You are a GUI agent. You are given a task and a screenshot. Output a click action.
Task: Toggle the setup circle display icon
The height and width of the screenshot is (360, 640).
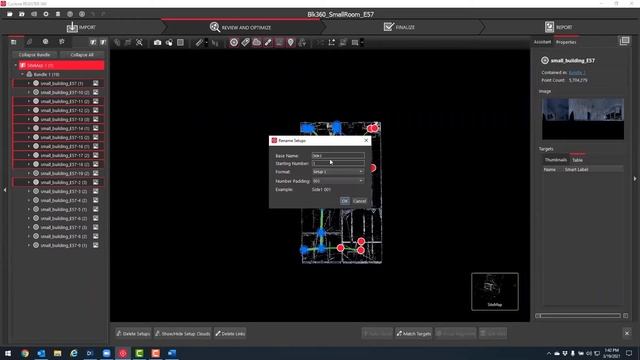pyautogui.click(x=234, y=42)
